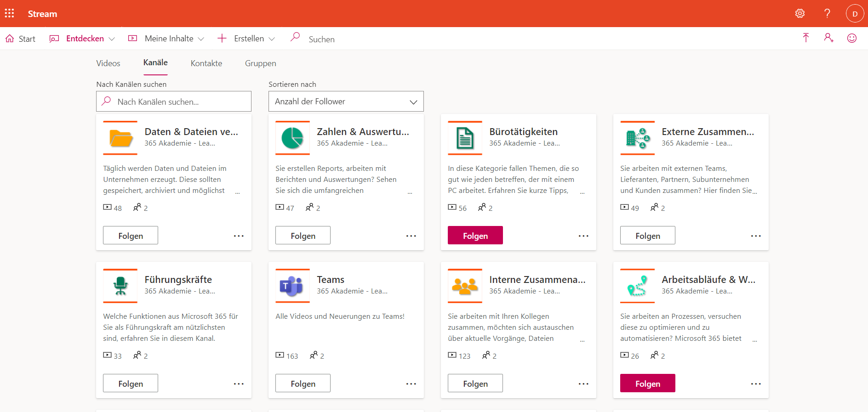The image size is (868, 412).
Task: Click the search magnifier icon in navigation bar
Action: coord(295,37)
